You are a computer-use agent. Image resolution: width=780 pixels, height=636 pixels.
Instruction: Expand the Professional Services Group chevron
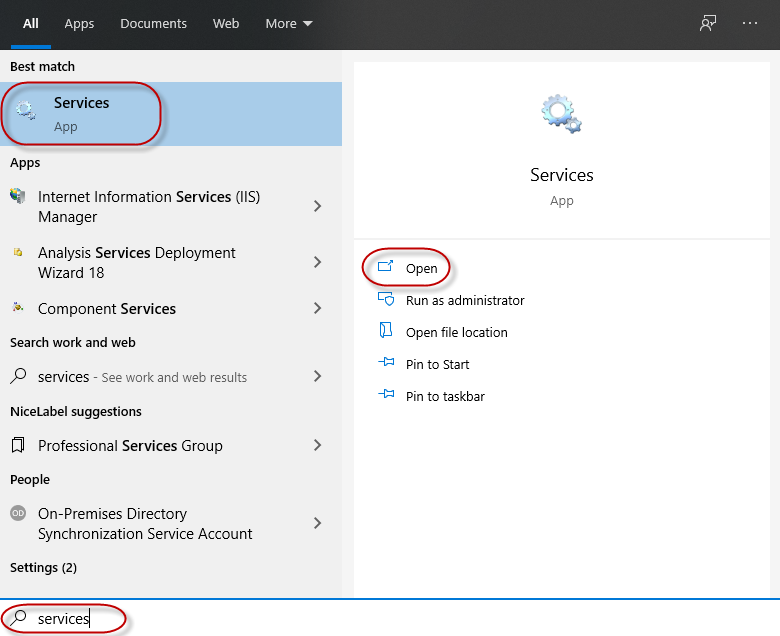317,445
